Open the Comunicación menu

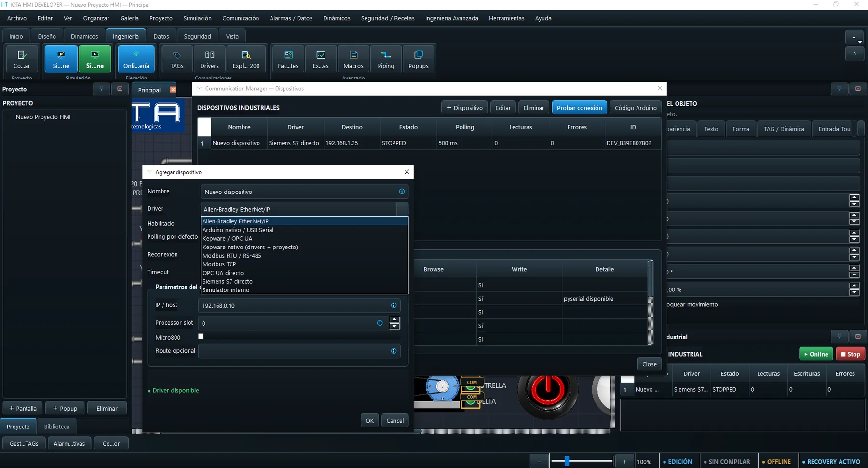pyautogui.click(x=241, y=18)
